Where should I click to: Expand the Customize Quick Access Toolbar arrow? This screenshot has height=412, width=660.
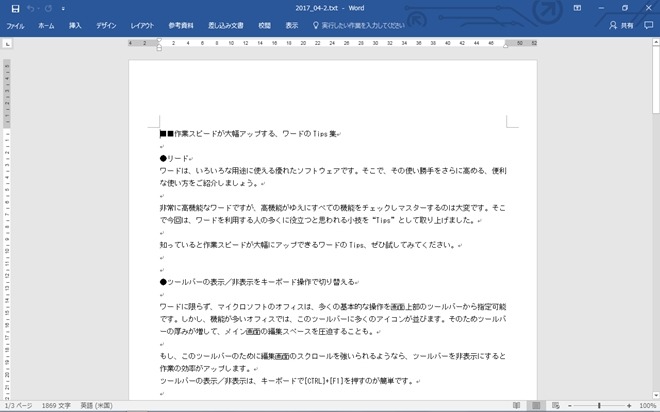63,8
